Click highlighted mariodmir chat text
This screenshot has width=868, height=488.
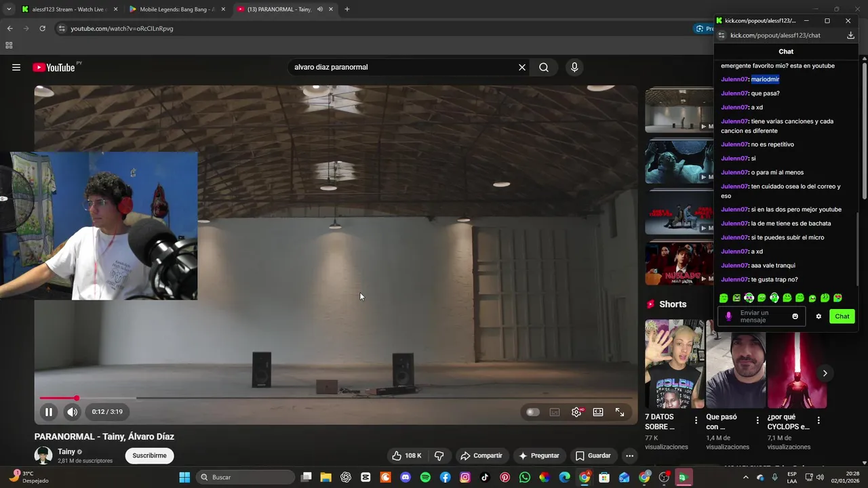pyautogui.click(x=765, y=79)
